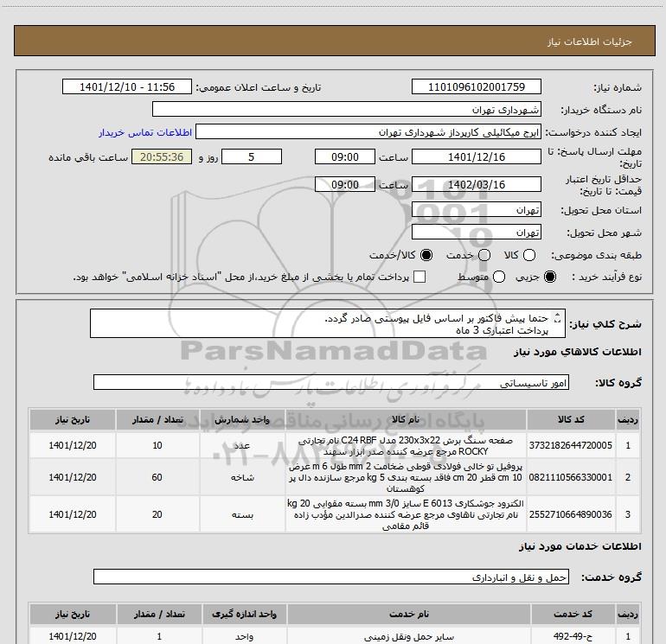Click the goods table تاریخ نیاز header
The width and height of the screenshot is (666, 644).
[x=73, y=419]
